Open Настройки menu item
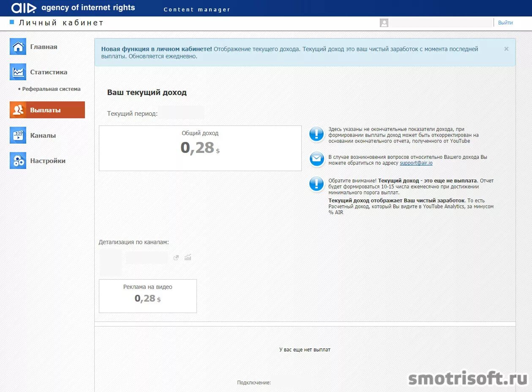This screenshot has width=532, height=392. pyautogui.click(x=48, y=161)
